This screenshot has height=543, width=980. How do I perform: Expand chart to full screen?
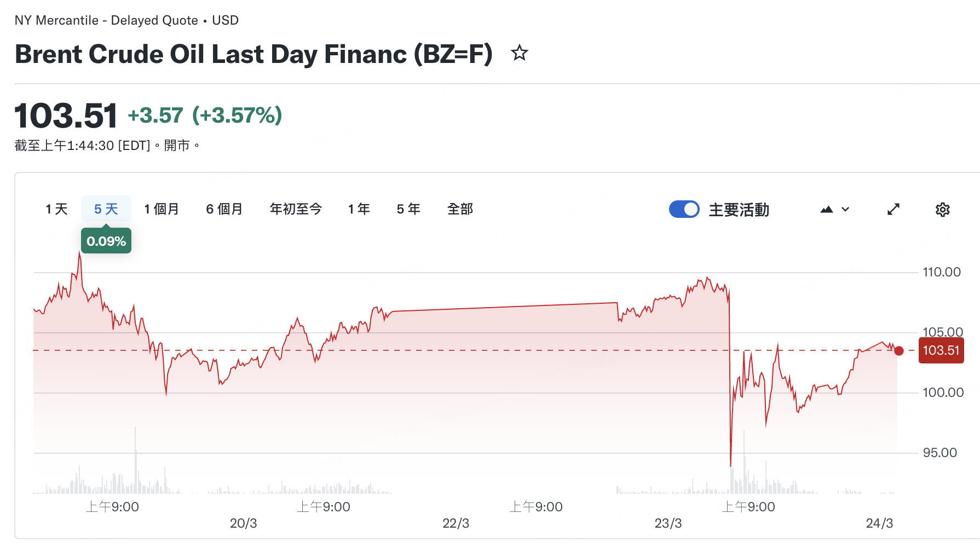pos(893,210)
